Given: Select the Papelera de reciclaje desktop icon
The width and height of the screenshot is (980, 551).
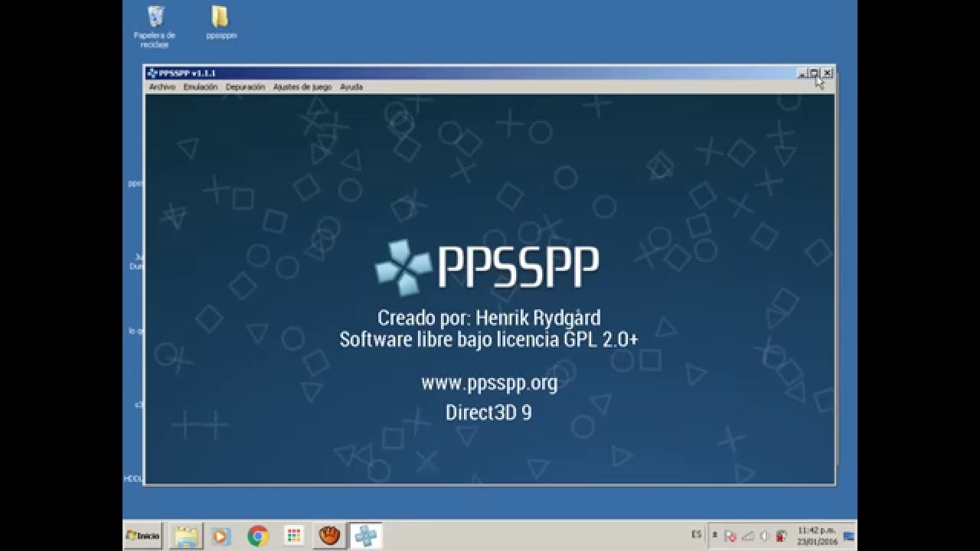Looking at the screenshot, I should pyautogui.click(x=155, y=27).
